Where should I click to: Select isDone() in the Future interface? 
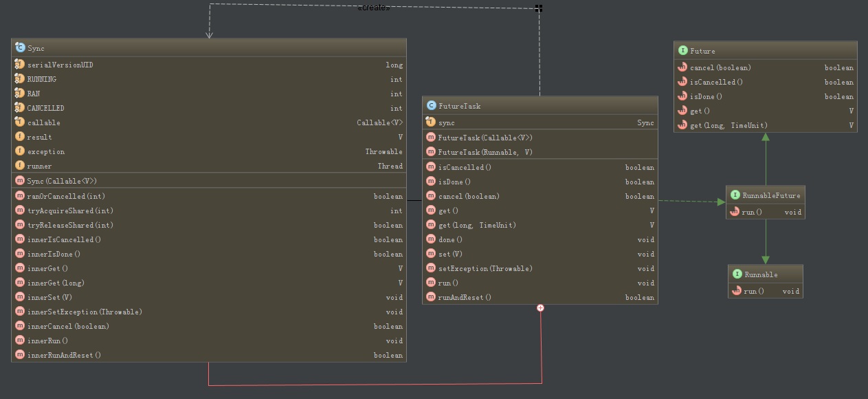(766, 96)
